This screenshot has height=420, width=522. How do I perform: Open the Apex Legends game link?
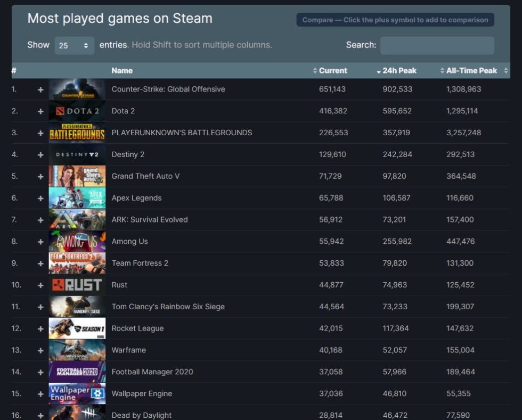click(136, 198)
